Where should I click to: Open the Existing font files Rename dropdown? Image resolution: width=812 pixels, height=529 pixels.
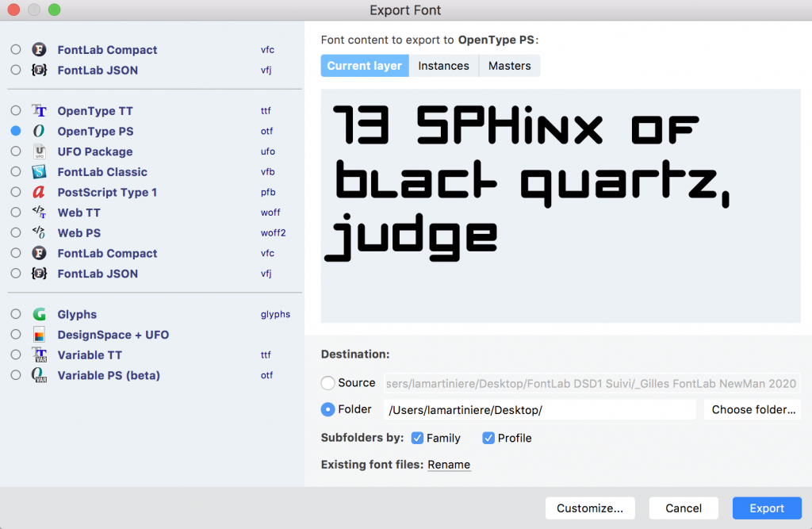pyautogui.click(x=449, y=465)
